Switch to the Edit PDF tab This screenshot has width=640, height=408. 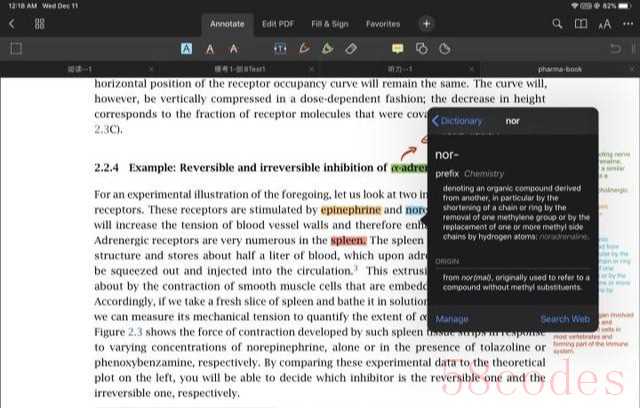[x=278, y=24]
